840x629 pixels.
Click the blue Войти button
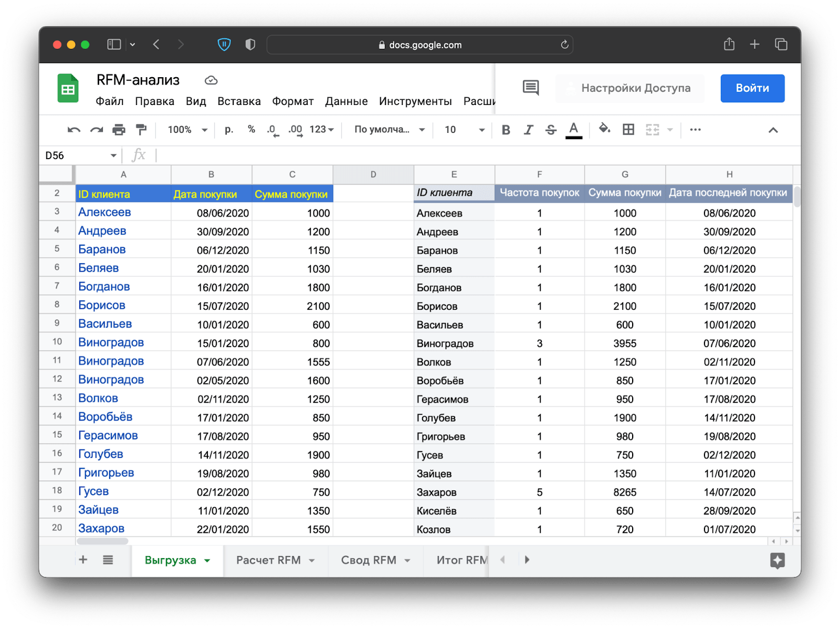[752, 88]
